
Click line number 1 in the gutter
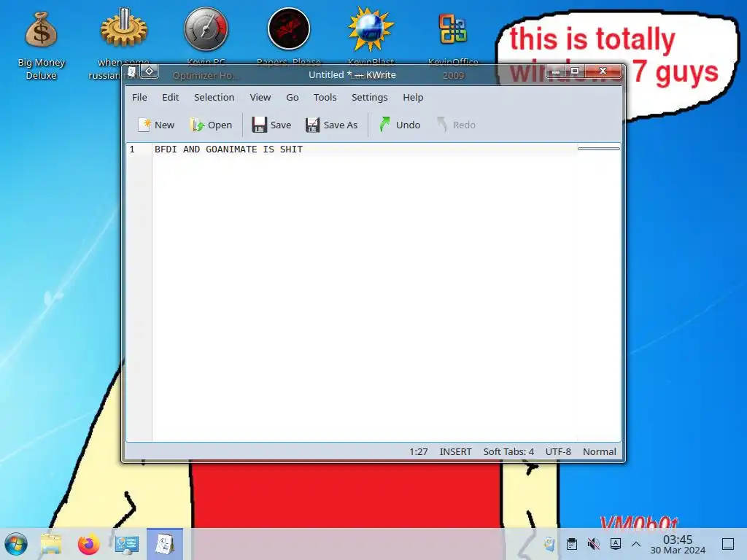pos(132,149)
